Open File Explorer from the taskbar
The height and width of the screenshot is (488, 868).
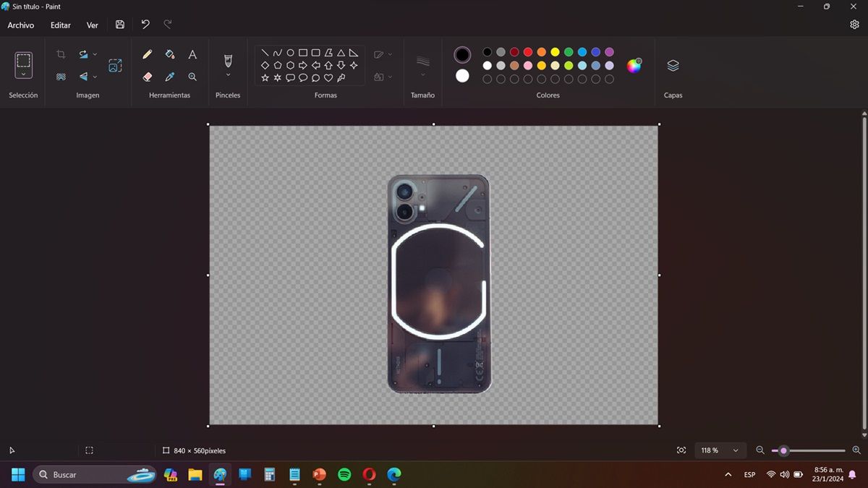tap(195, 475)
